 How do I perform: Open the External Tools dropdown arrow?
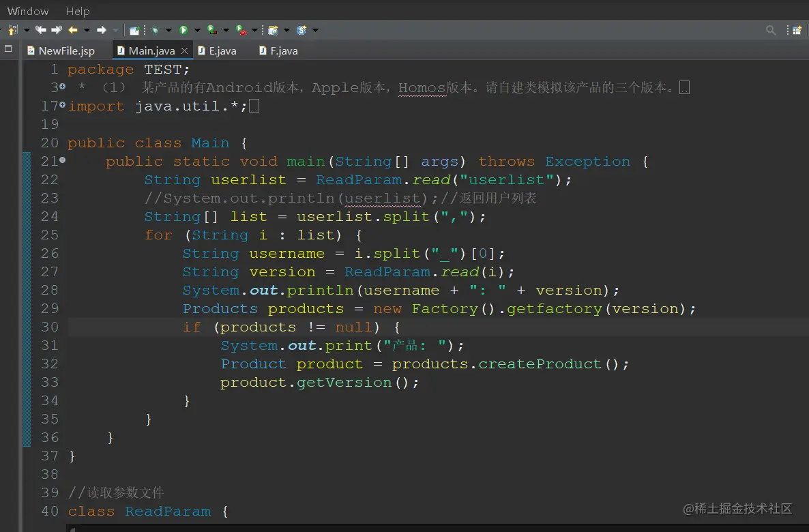click(255, 30)
